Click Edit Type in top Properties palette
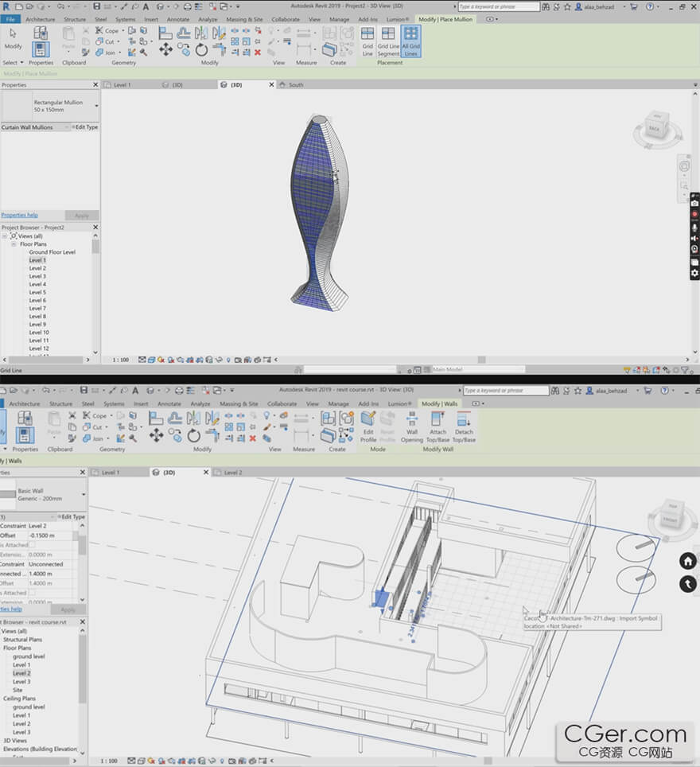Screen dimensions: 700x767 click(x=85, y=127)
